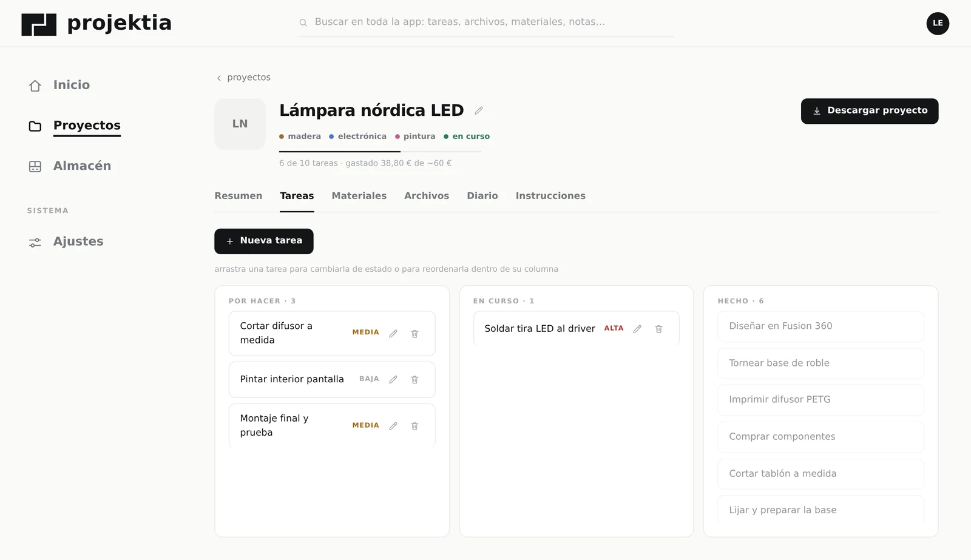Select the Soldar tira LED al driver card
971x560 pixels.
pos(577,329)
